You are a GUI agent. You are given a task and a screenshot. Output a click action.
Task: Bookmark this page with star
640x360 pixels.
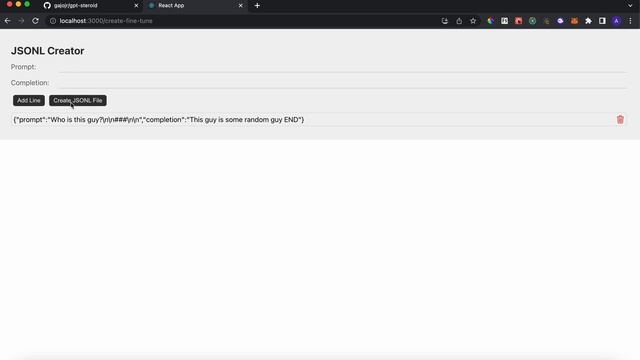tap(473, 21)
